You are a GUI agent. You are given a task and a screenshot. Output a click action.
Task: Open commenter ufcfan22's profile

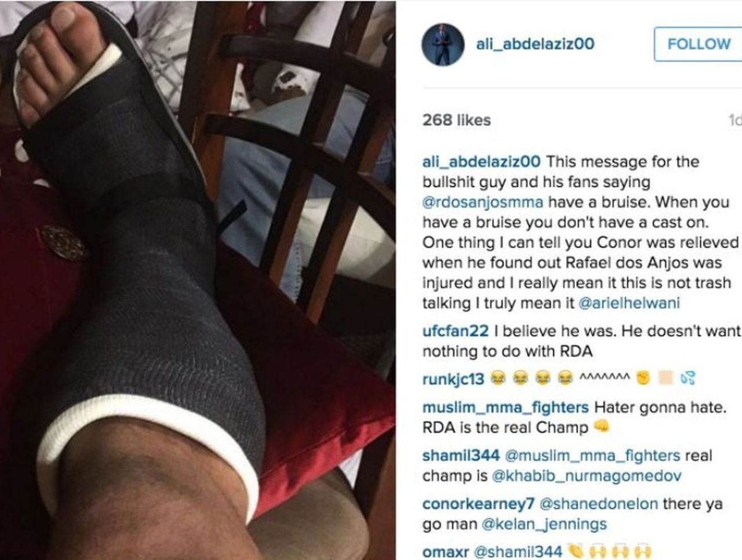tap(456, 331)
